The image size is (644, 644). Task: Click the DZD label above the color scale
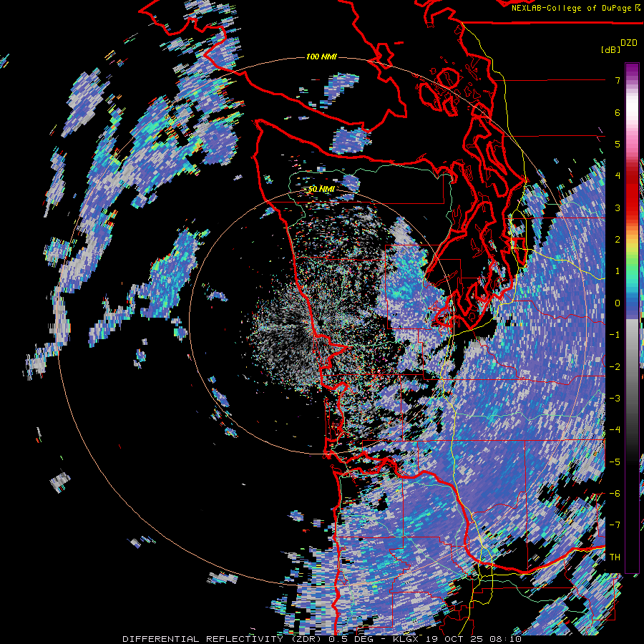pos(629,43)
